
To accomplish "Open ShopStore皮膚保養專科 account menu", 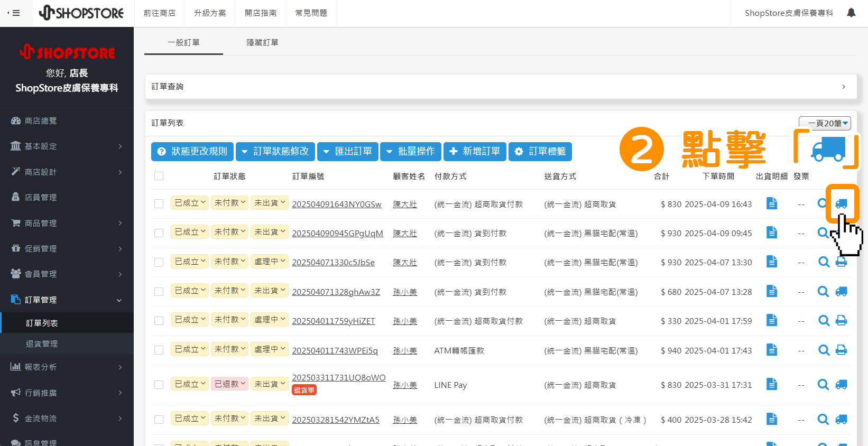I will click(x=789, y=13).
